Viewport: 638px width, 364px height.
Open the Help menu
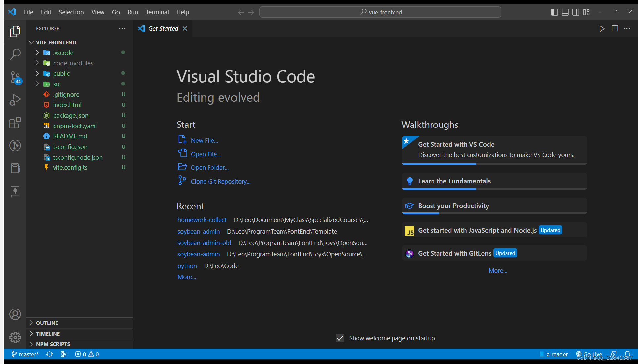(183, 12)
